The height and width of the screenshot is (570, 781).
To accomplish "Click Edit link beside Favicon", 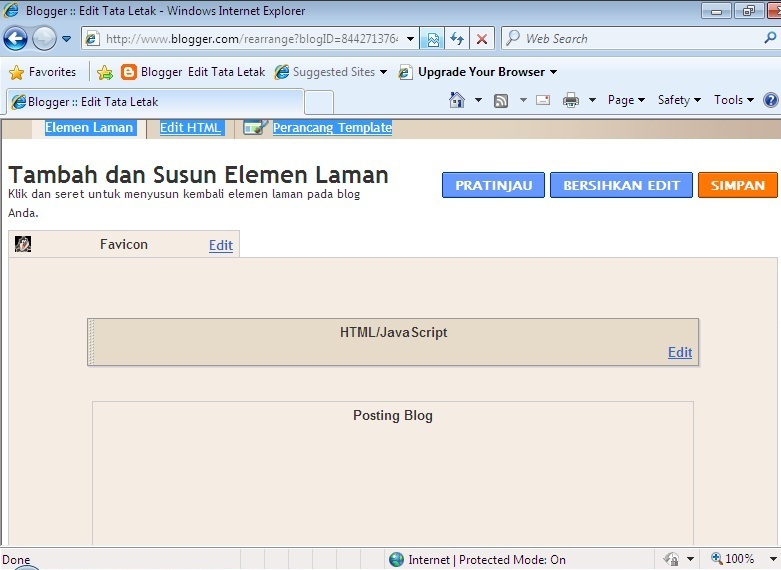I will (x=221, y=245).
